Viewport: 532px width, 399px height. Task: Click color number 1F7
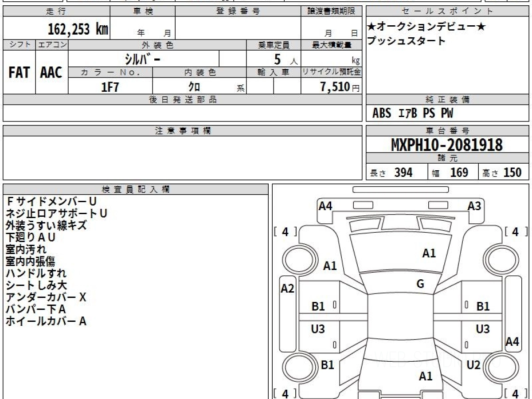click(x=110, y=87)
